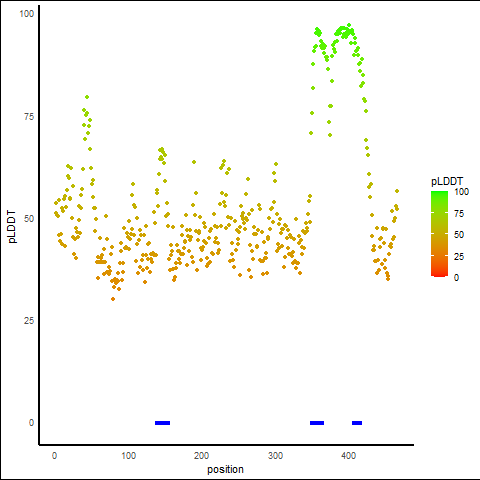Click x-axis tick label 100

128,455
